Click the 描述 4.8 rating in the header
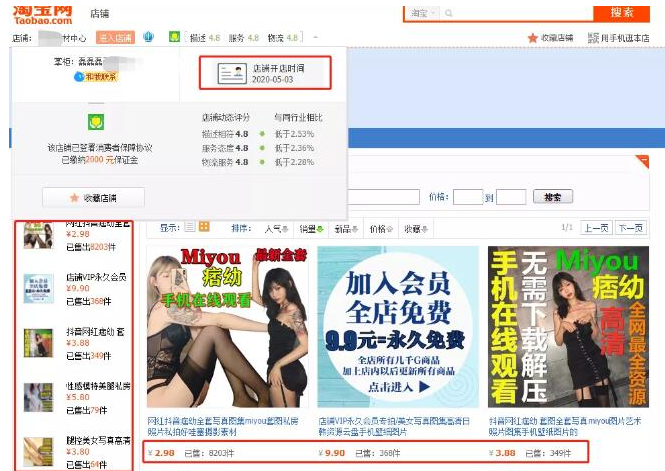 [x=205, y=38]
